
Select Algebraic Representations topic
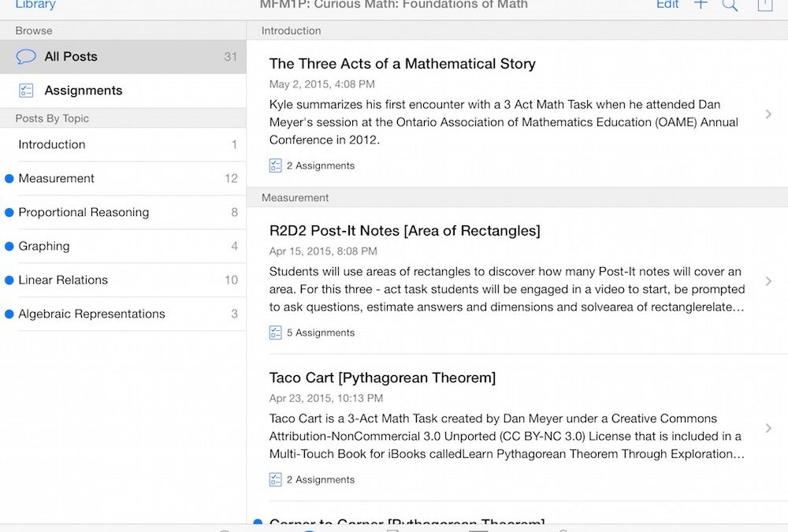coord(91,314)
